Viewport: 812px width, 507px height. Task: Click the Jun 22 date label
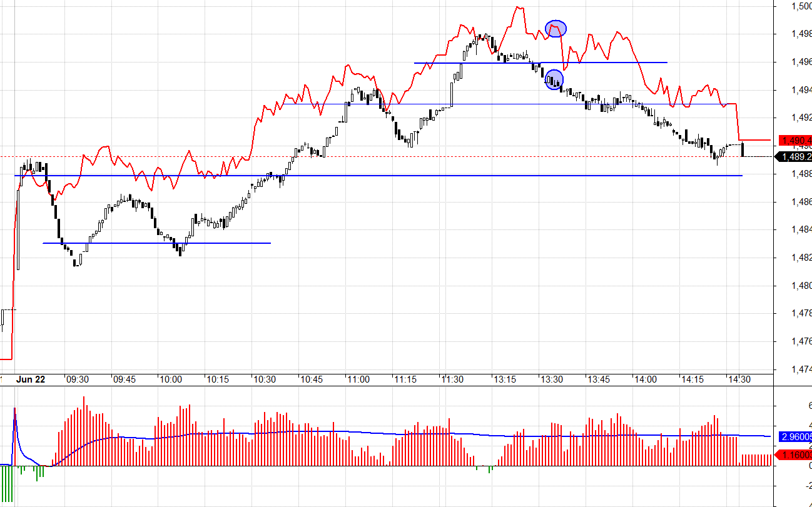[30, 379]
